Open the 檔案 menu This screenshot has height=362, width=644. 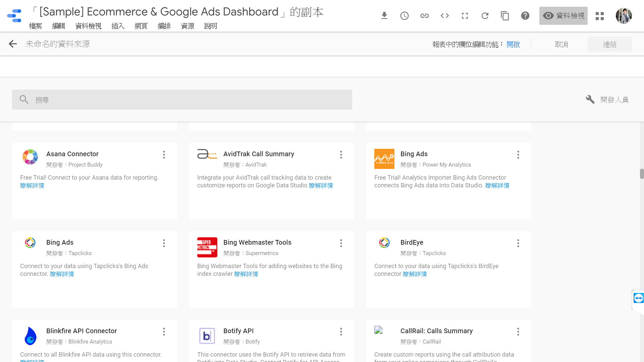pos(36,26)
